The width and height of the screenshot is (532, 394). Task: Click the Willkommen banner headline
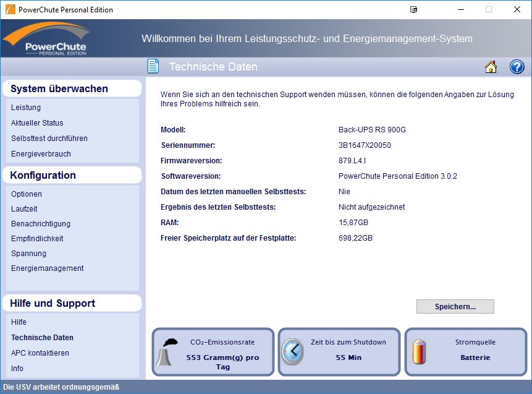tap(306, 39)
